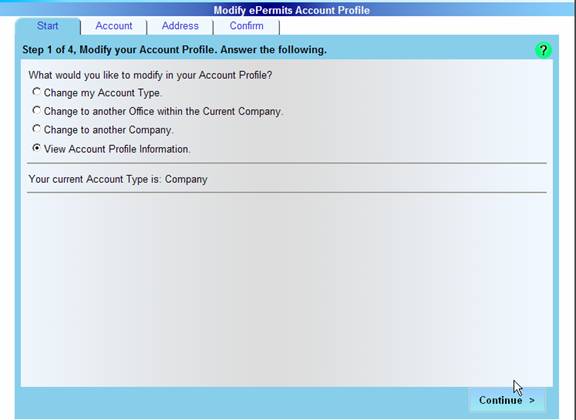Switch to the Start tab
The width and height of the screenshot is (576, 420).
(48, 26)
